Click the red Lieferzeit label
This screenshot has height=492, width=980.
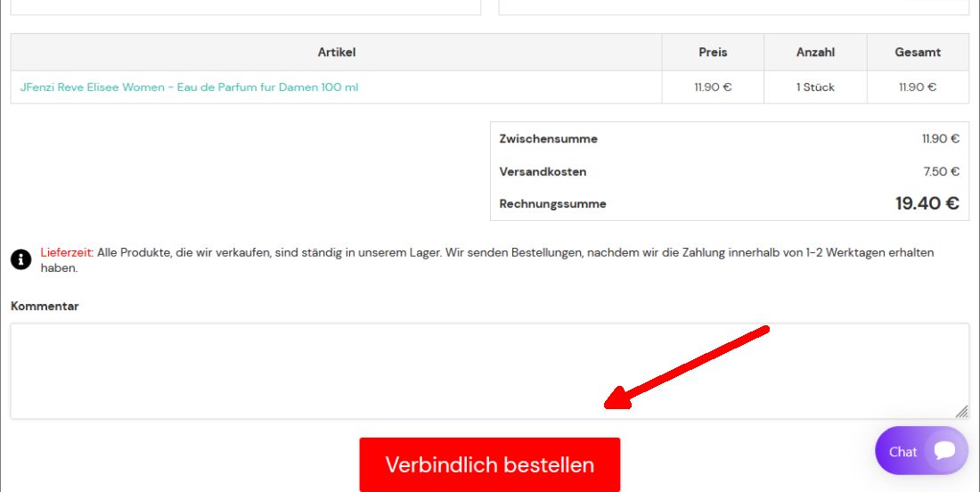point(67,252)
